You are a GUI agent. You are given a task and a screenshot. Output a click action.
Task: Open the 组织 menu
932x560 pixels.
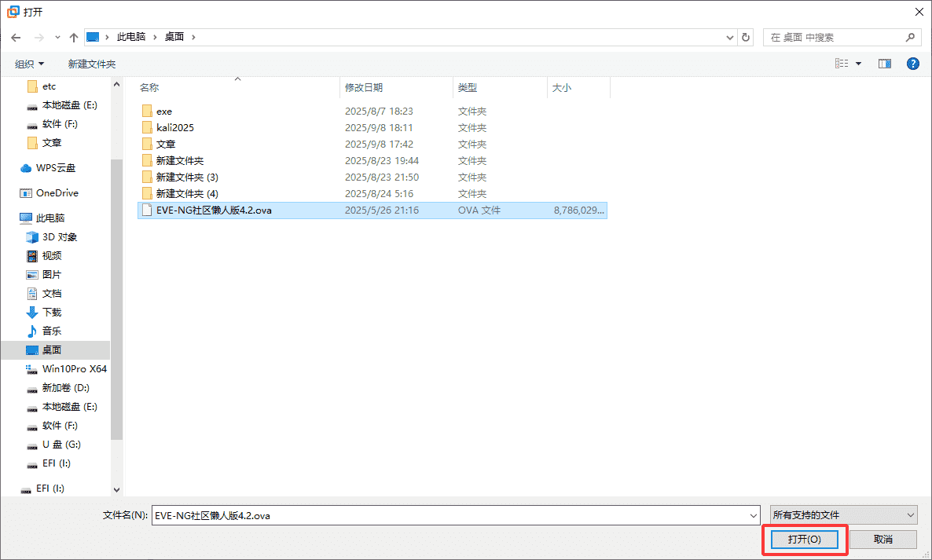30,64
